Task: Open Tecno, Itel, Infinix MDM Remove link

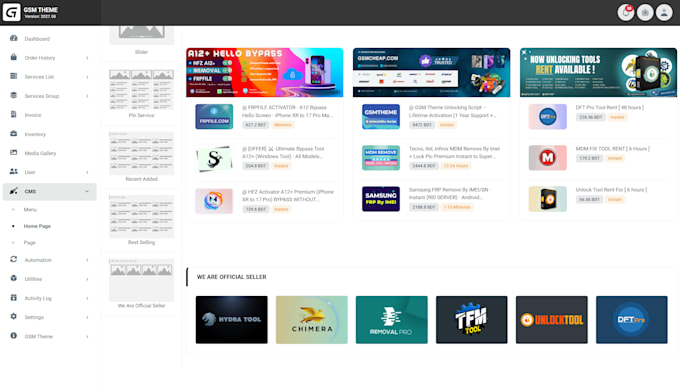Action: coord(454,152)
